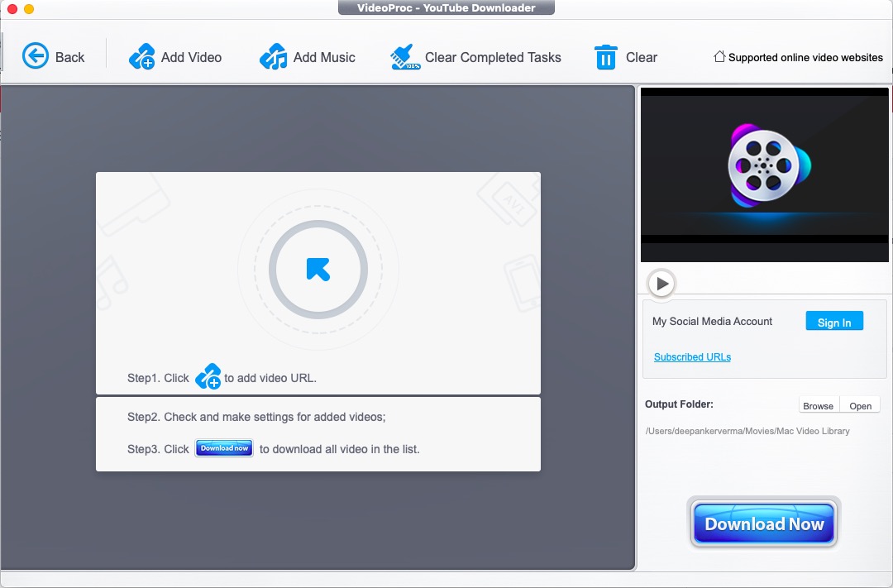This screenshot has width=893, height=588.
Task: Click the Clear Completed Tasks label
Action: pos(493,57)
